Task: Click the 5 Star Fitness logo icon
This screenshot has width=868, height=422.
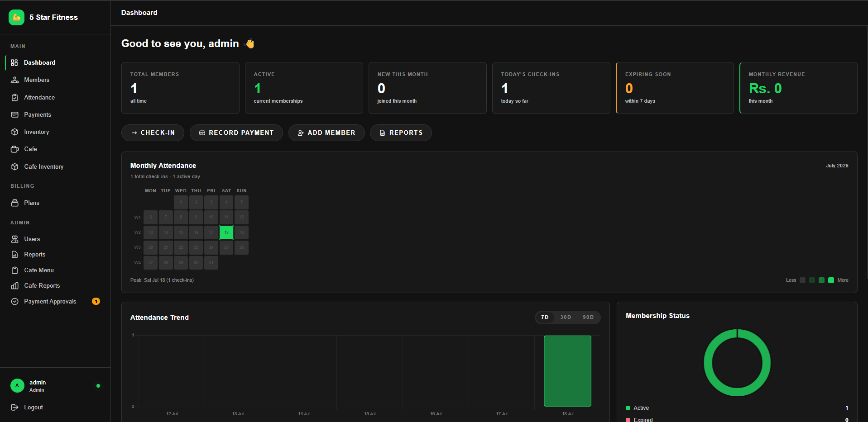Action: (16, 17)
